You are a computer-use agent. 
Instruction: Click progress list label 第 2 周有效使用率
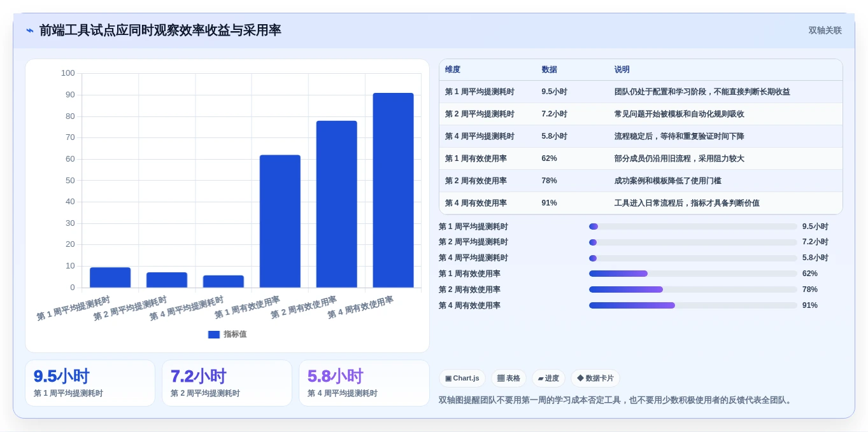[469, 289]
